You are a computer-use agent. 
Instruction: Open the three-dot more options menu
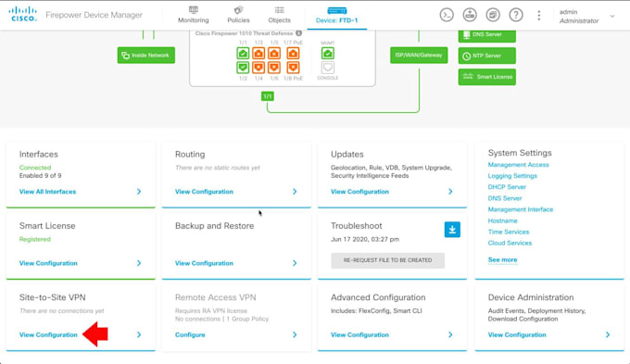click(539, 15)
